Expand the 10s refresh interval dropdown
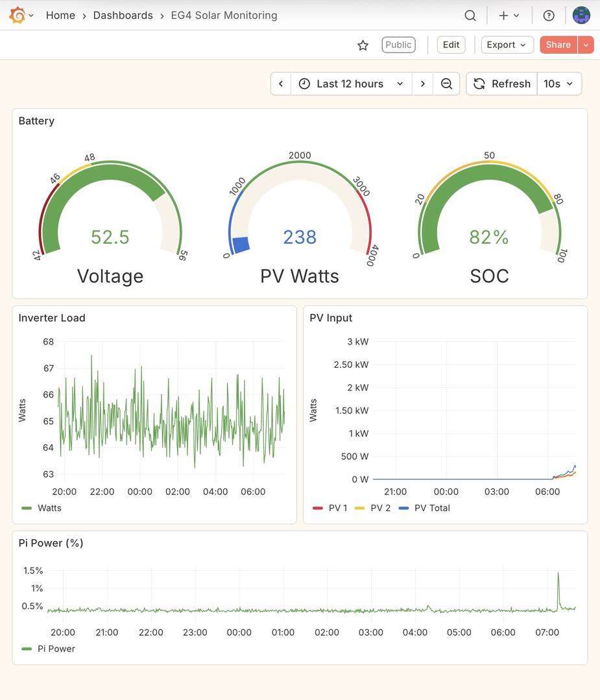The height and width of the screenshot is (700, 600). pos(558,84)
